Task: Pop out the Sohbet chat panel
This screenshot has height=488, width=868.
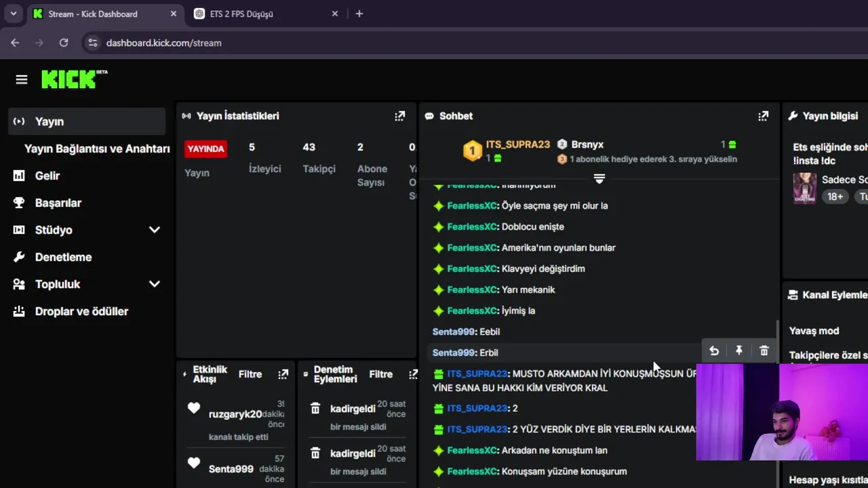Action: tap(763, 116)
